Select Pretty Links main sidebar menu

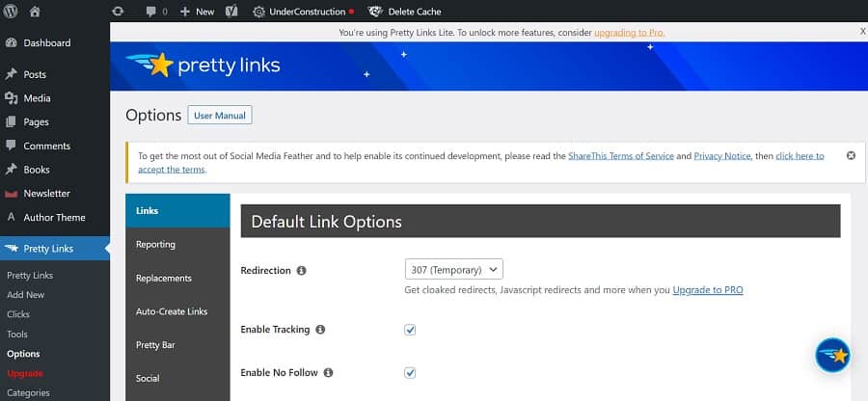pyautogui.click(x=55, y=249)
